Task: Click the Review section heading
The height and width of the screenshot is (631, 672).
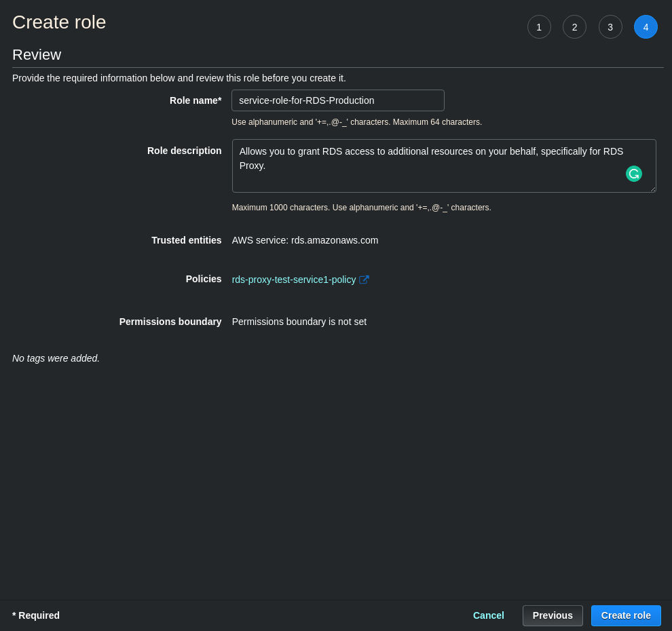Action: pyautogui.click(x=37, y=54)
